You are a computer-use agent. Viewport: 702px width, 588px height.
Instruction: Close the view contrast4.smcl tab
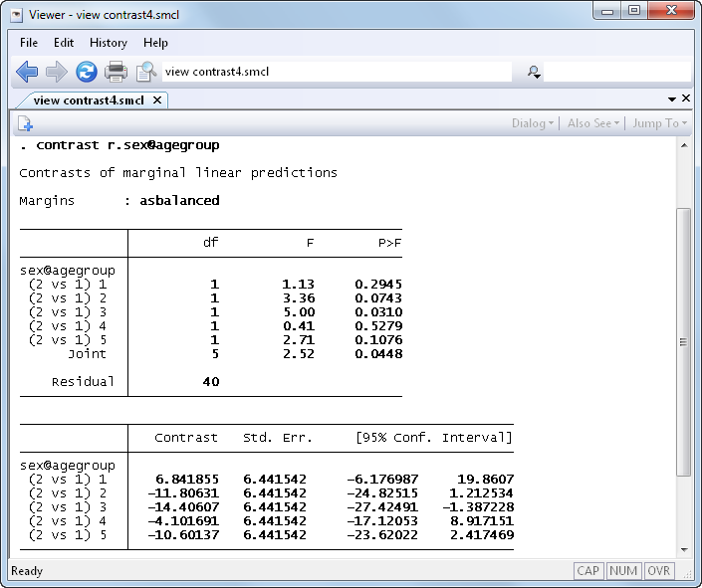pyautogui.click(x=157, y=100)
